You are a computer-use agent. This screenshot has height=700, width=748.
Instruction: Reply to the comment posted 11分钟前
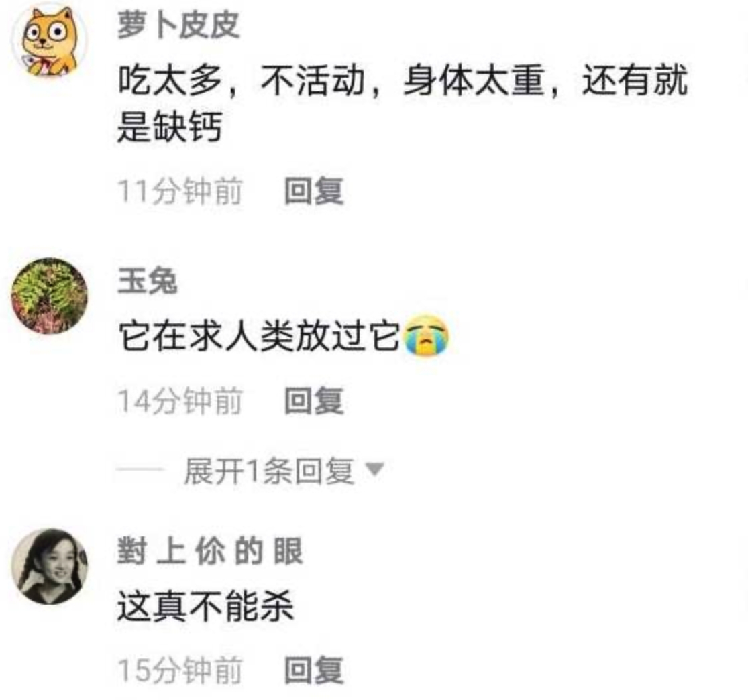314,191
